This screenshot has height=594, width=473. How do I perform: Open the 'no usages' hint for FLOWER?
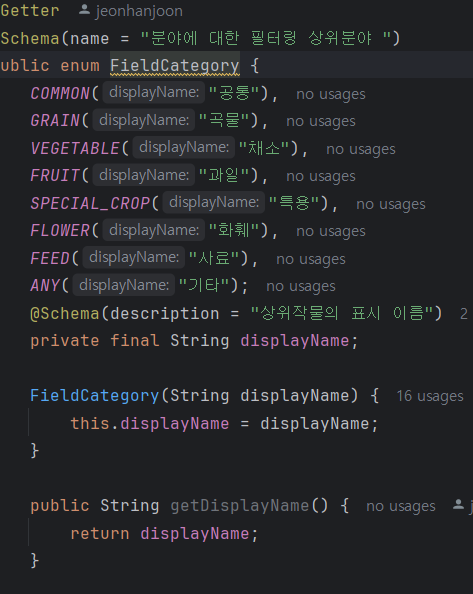[x=331, y=231]
